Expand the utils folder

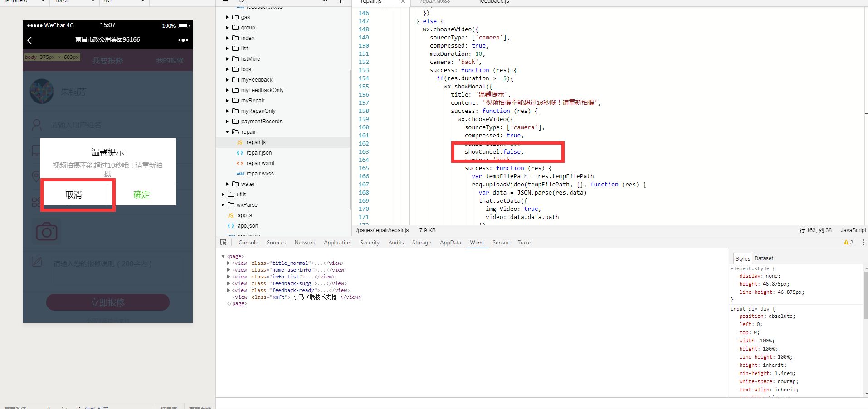pyautogui.click(x=223, y=195)
